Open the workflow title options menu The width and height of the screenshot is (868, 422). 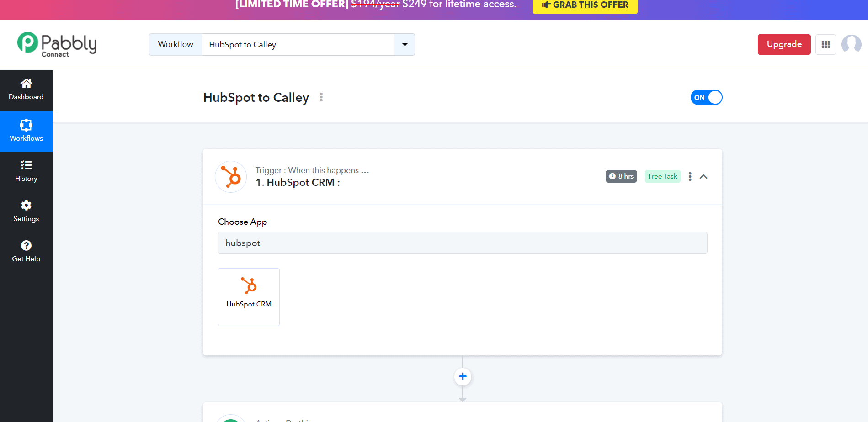[321, 97]
